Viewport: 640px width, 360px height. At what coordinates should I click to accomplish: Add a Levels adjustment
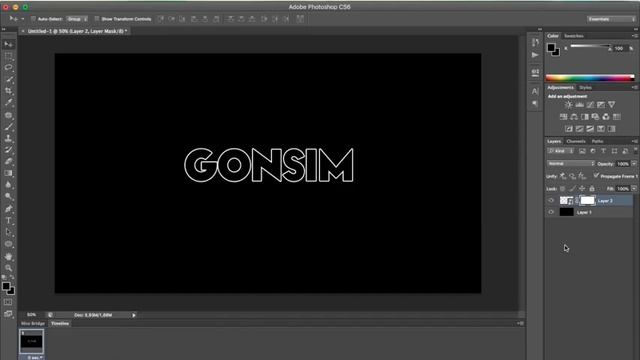(580, 105)
